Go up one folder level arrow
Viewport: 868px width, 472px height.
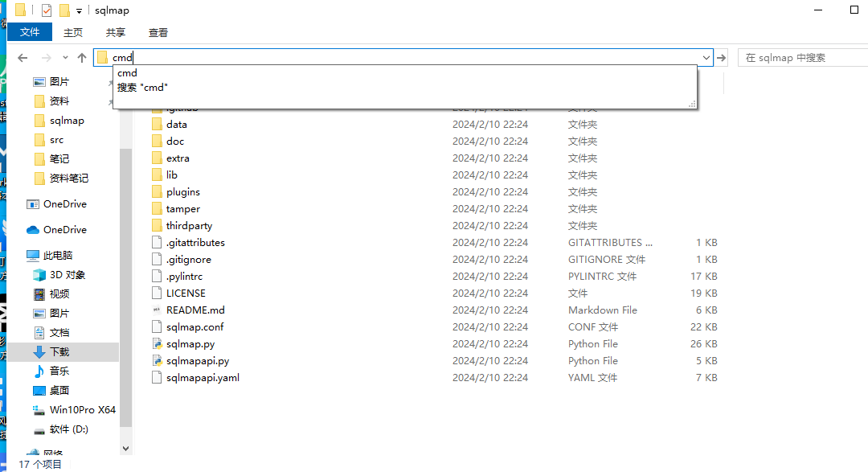tap(82, 58)
